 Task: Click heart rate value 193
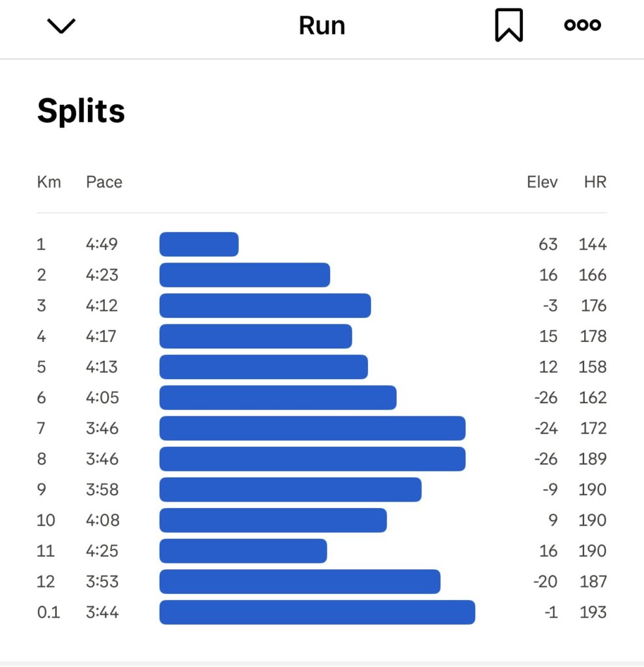coord(593,612)
